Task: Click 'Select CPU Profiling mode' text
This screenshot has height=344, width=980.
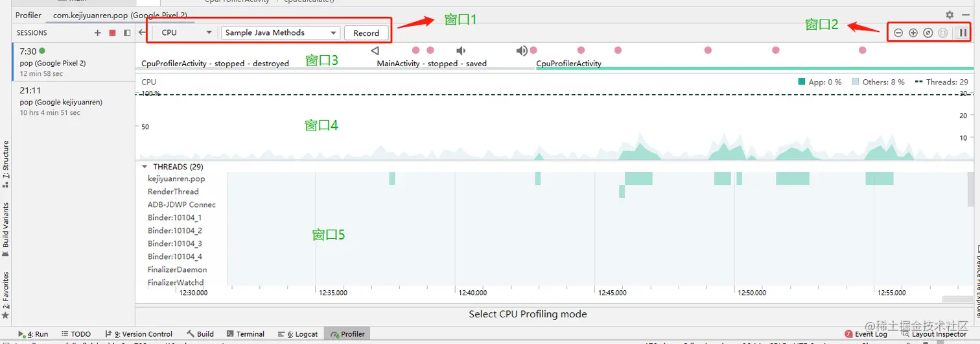Action: pos(528,314)
